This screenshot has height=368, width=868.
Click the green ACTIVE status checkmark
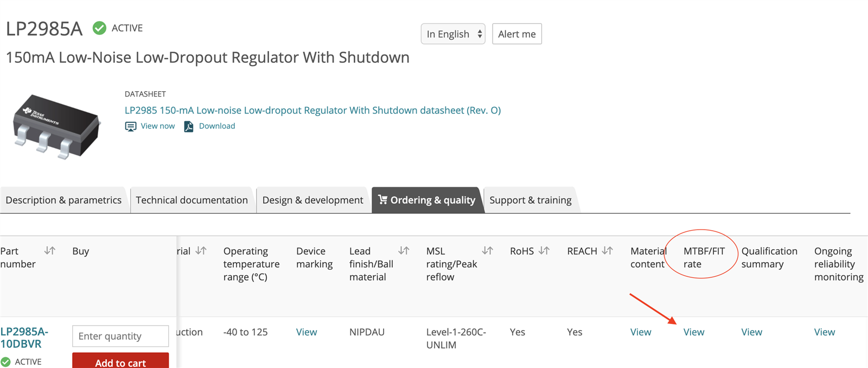[x=99, y=28]
